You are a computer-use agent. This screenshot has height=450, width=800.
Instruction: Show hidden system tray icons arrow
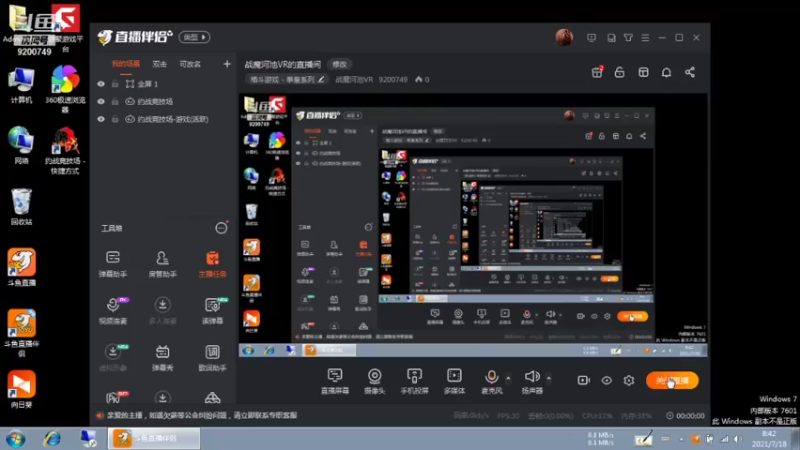point(681,439)
